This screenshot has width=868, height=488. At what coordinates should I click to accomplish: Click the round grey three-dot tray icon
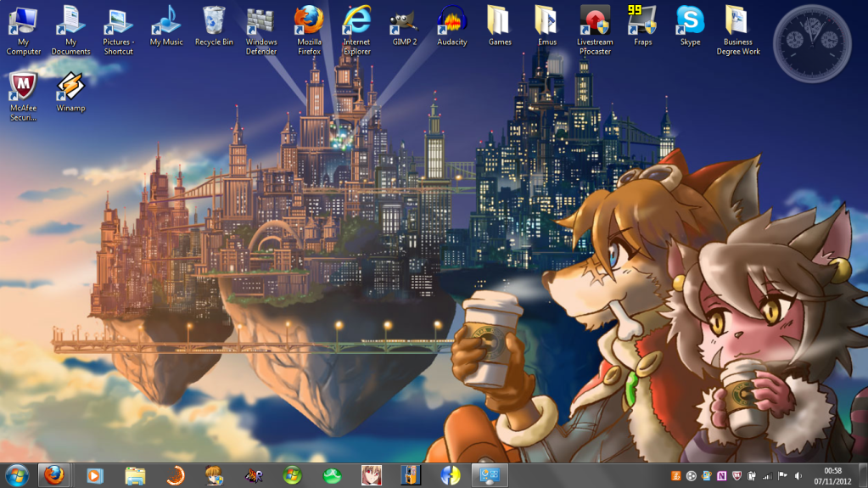691,476
